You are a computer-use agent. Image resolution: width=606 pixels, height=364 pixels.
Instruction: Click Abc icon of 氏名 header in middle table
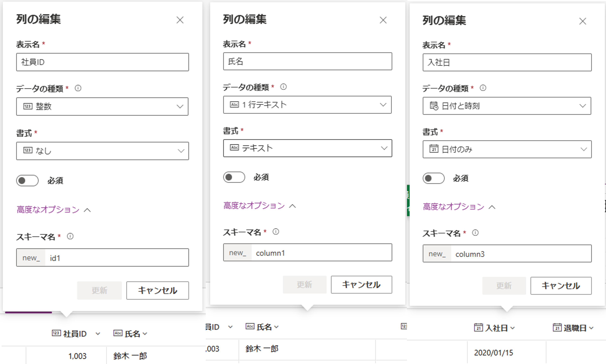[x=250, y=326]
